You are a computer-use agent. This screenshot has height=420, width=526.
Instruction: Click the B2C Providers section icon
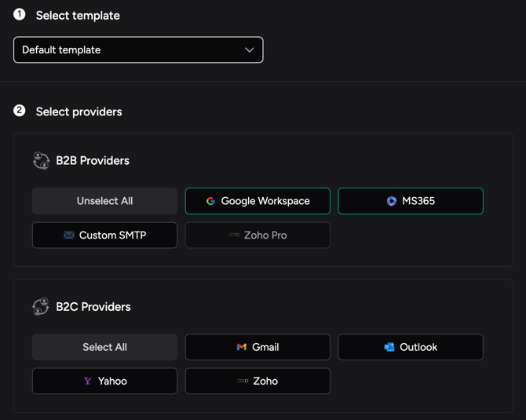tap(41, 307)
